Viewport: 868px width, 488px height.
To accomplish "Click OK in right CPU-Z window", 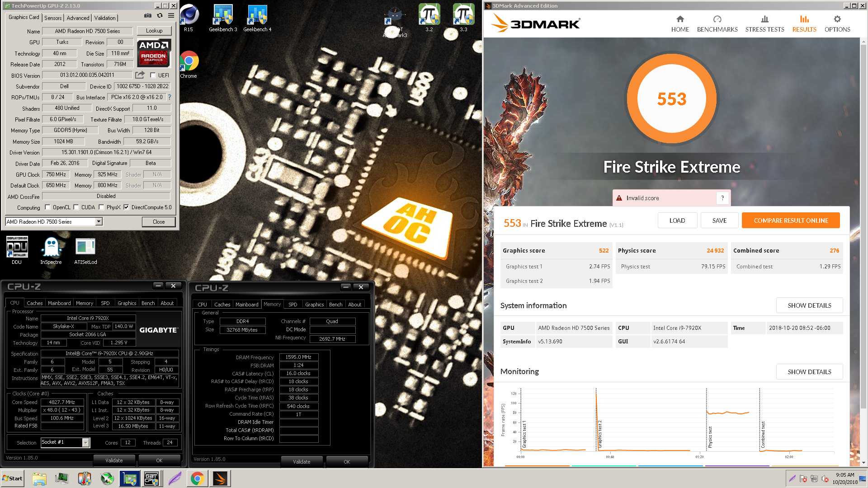I will point(347,462).
